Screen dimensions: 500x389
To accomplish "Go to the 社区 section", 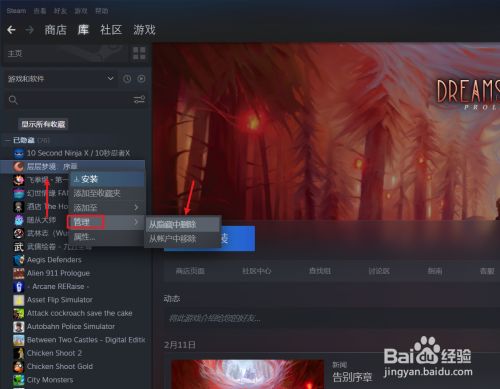I will point(111,30).
